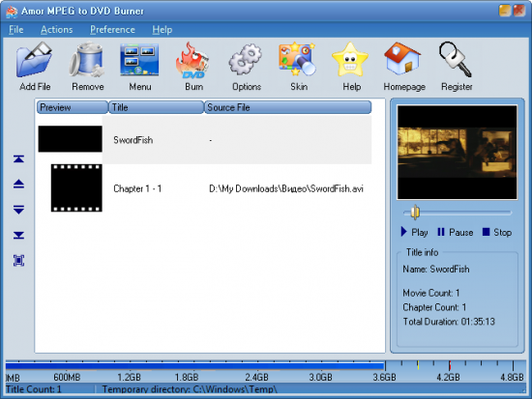Stop the preview video

coord(497,232)
